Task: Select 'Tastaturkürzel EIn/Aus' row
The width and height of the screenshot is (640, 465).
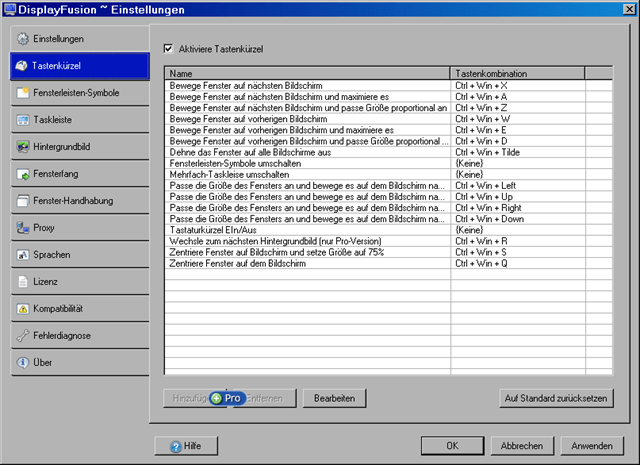Action: point(389,230)
